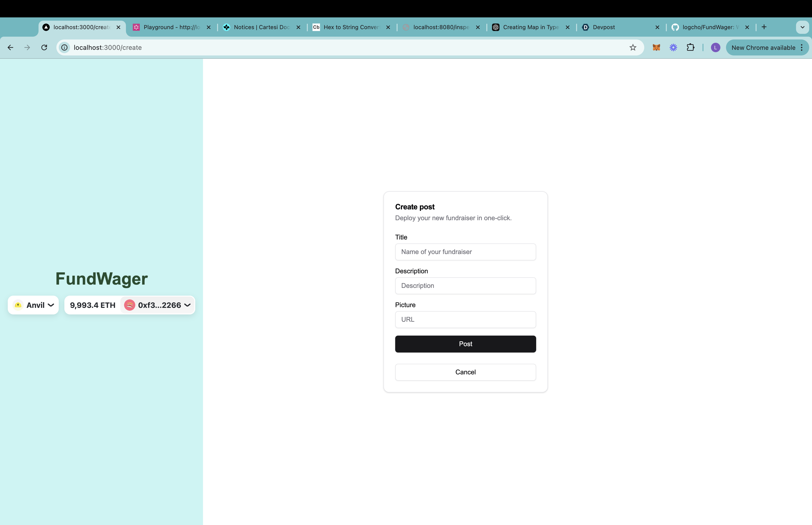
Task: Focus the Title input field
Action: [x=465, y=252]
